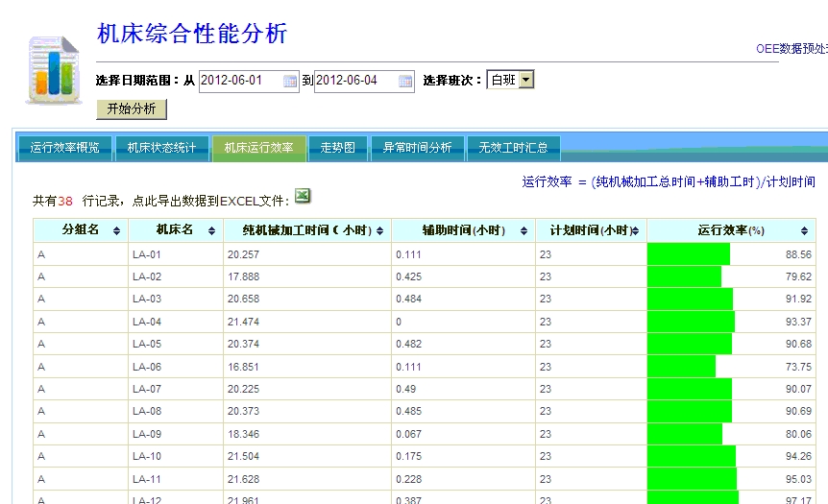Click machining time value 17.888
This screenshot has width=828, height=504.
tap(243, 277)
